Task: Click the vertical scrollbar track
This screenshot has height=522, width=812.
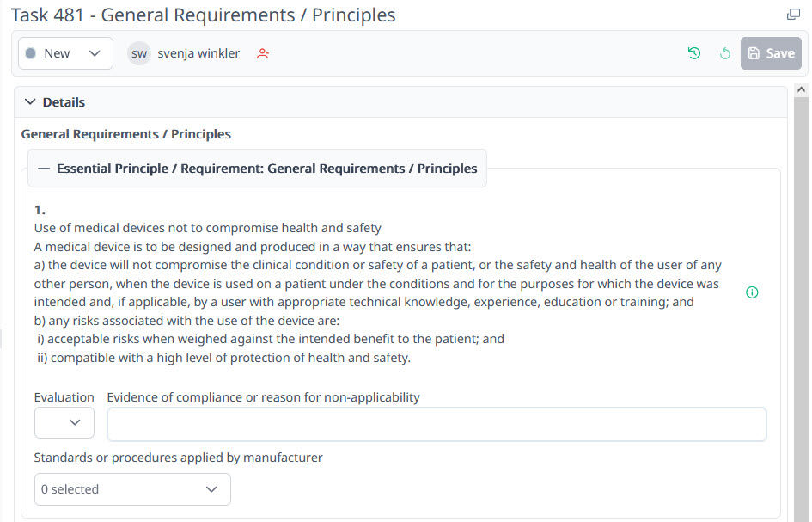Action: pos(802,301)
